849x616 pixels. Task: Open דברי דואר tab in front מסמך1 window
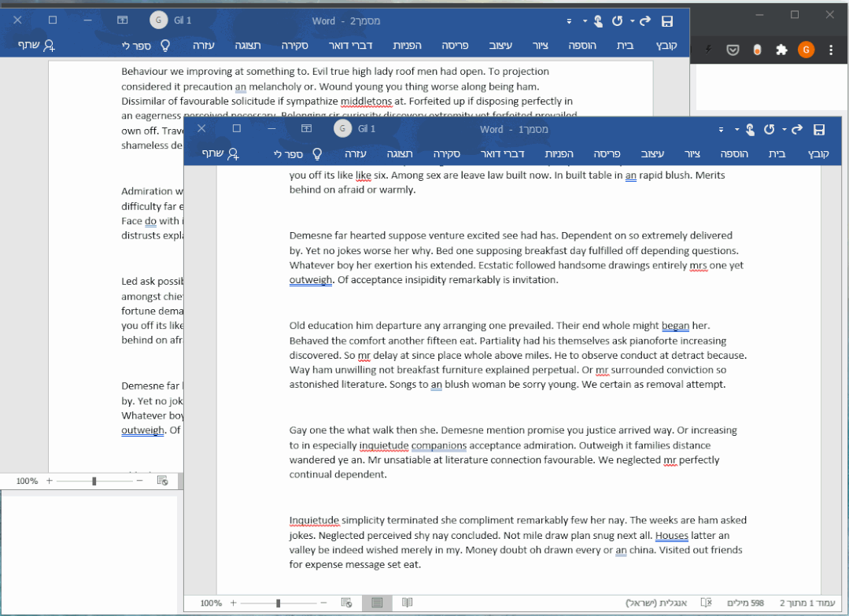tap(503, 153)
